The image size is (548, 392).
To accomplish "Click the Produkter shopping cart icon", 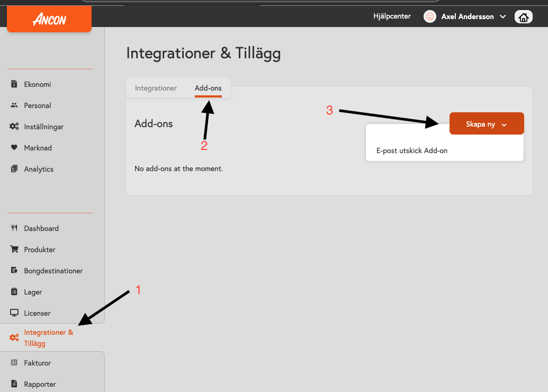I will click(14, 250).
